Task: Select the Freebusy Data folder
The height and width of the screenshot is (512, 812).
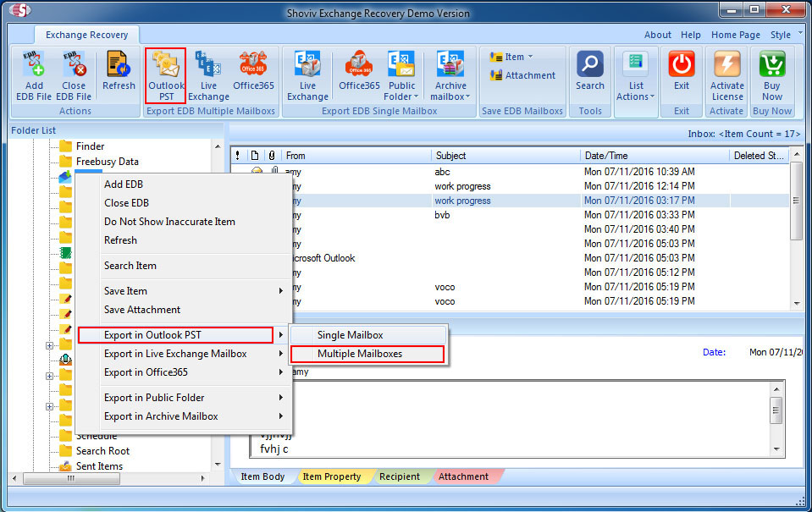Action: (x=107, y=162)
